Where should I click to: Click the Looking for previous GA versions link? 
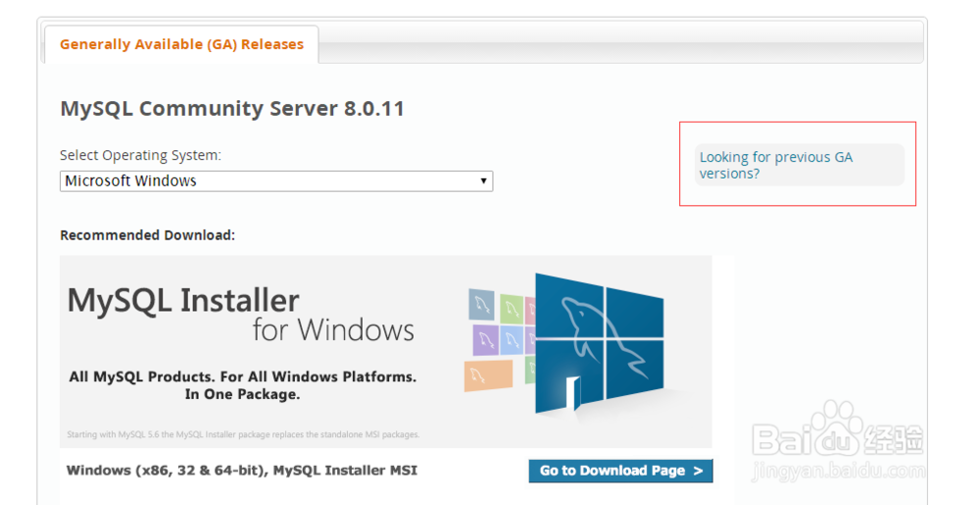pyautogui.click(x=775, y=165)
